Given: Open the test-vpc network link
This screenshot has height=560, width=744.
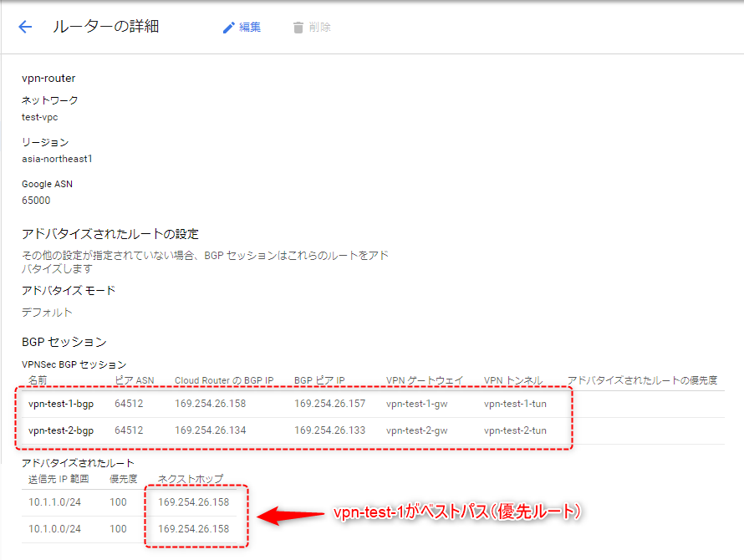Looking at the screenshot, I should (39, 116).
